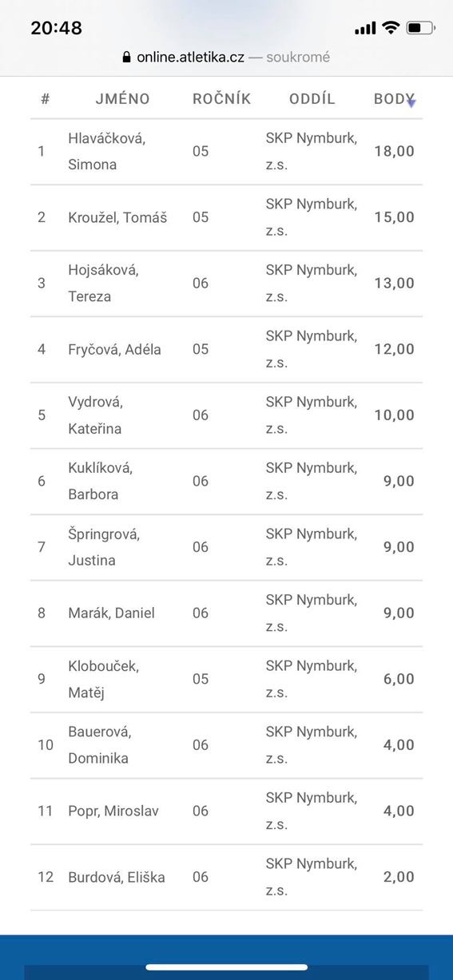Select Fryčová, Adéla row
This screenshot has height=980, width=453.
(226, 349)
